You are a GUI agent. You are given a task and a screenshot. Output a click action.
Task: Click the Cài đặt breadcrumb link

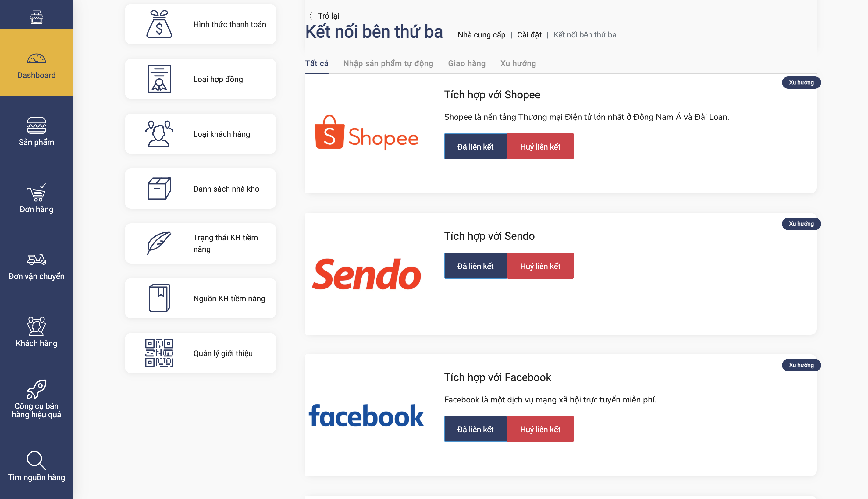pyautogui.click(x=529, y=35)
